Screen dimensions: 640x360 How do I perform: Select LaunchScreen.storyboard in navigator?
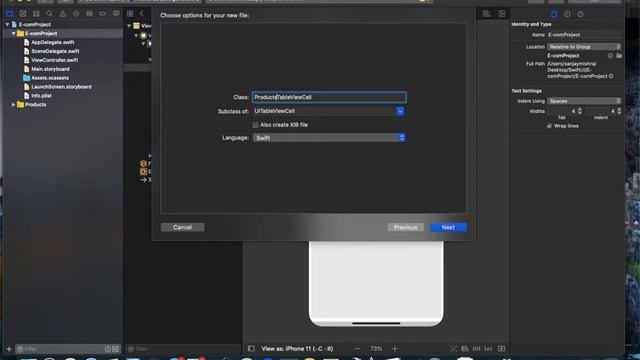[x=61, y=87]
